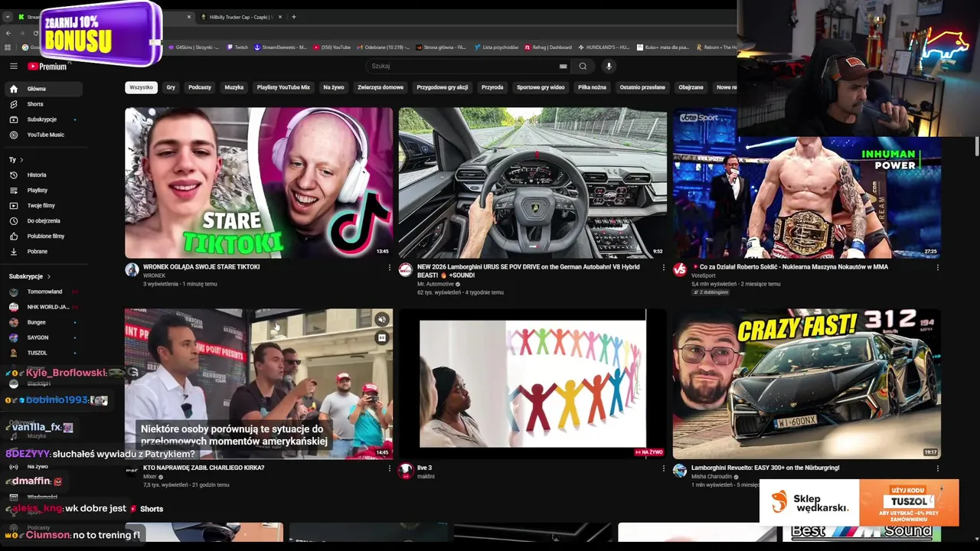Open the Twitch bookmark
This screenshot has height=551, width=980.
(x=237, y=47)
